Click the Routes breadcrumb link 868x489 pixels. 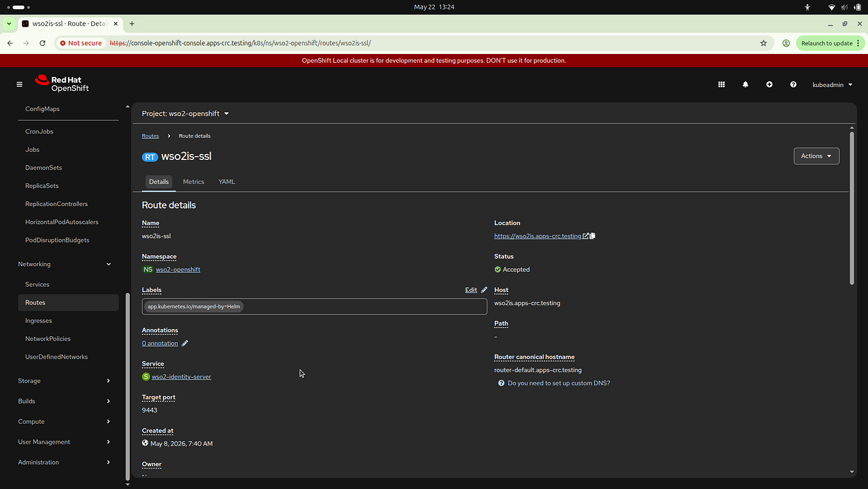(150, 136)
